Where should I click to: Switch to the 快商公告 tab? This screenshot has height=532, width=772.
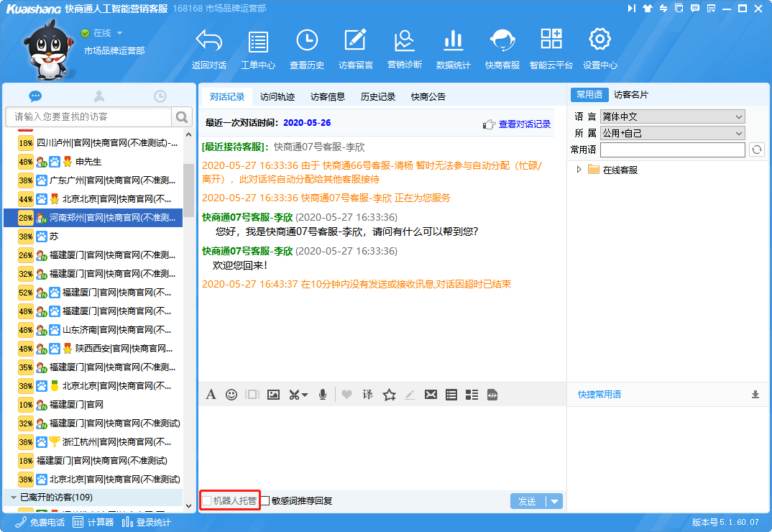(428, 96)
